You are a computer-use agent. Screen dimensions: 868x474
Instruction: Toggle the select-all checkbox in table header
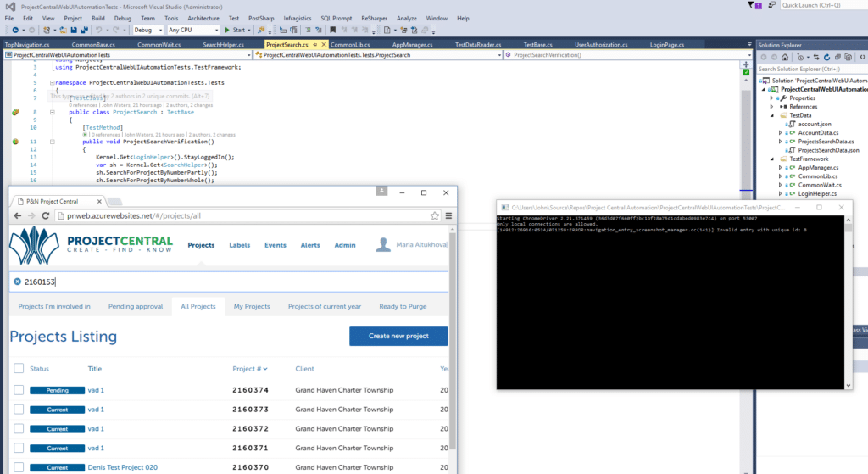[x=19, y=368]
